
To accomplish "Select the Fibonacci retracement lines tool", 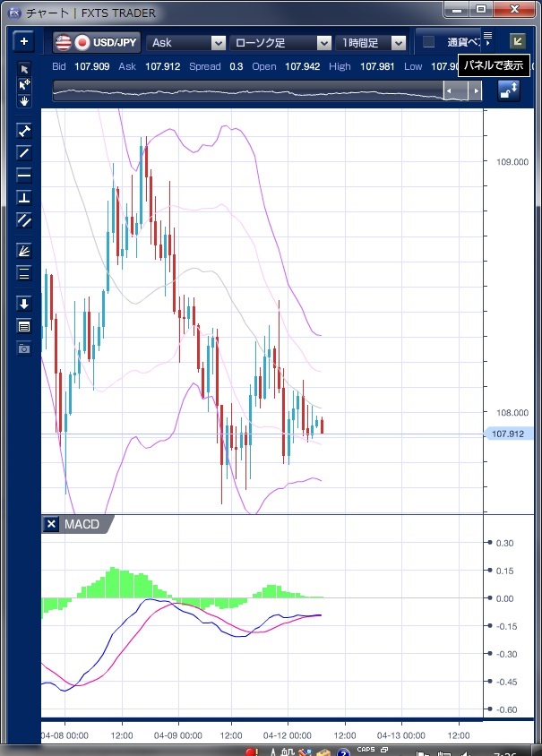I will 24,273.
